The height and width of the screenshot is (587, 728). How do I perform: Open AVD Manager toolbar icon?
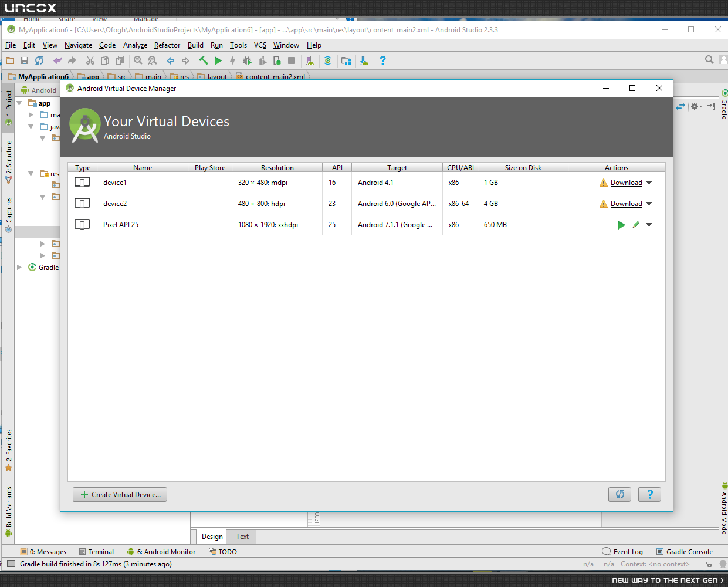[310, 60]
